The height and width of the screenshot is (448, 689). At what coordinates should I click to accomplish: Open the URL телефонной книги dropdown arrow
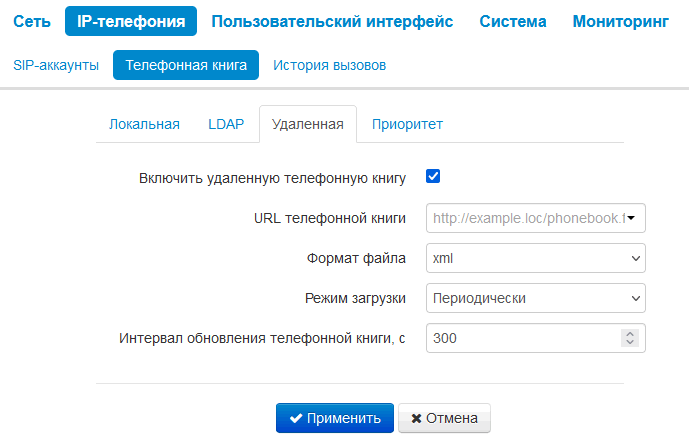(635, 217)
